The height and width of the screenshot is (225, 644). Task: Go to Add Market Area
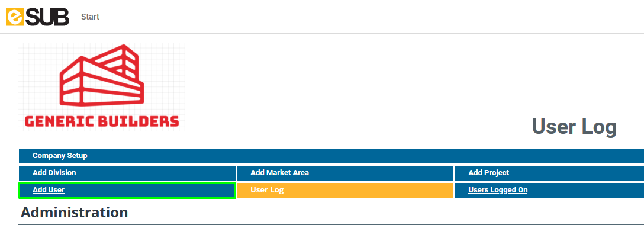tap(280, 173)
